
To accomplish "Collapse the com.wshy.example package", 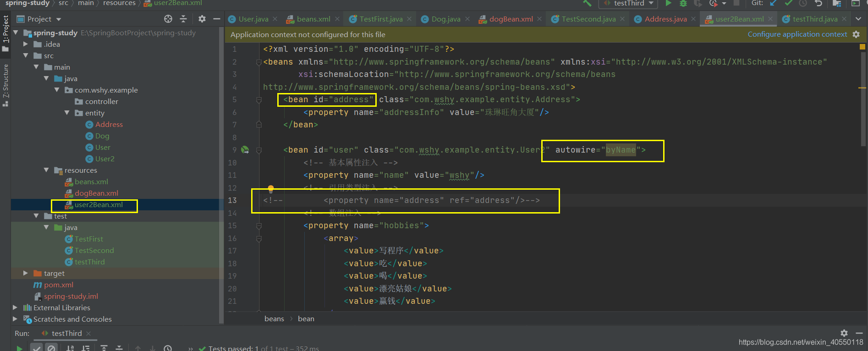I will tap(57, 90).
